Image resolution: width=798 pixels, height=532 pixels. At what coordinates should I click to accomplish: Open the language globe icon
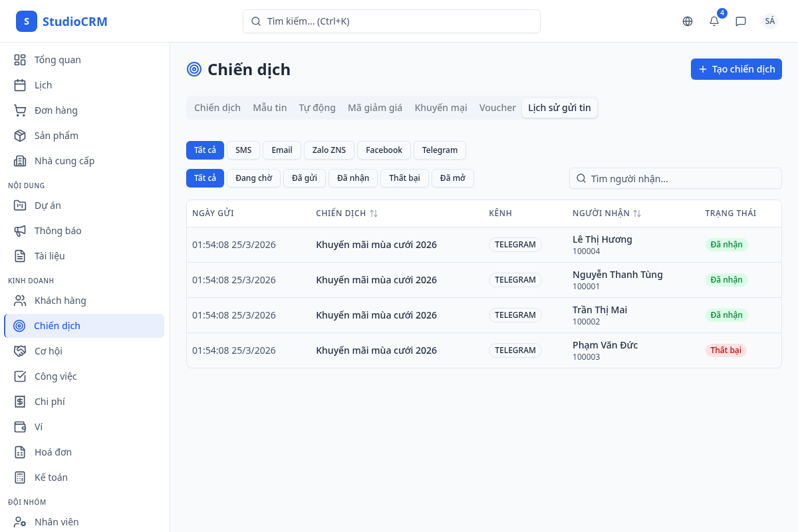(x=688, y=21)
